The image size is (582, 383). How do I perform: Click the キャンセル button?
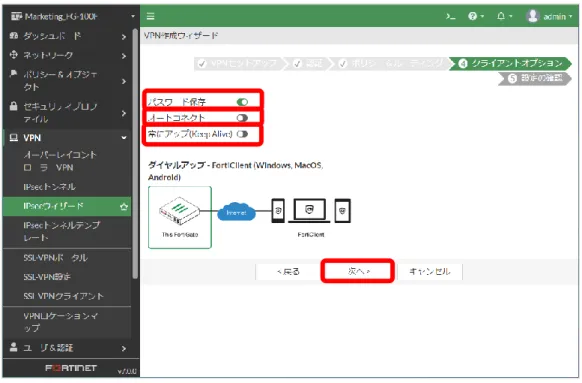point(430,272)
